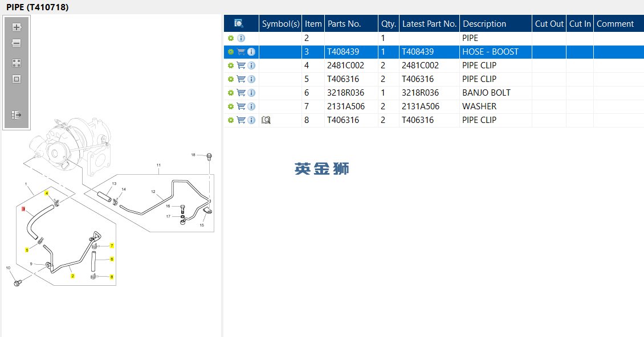Click the HOSE - BOOST description cell
This screenshot has width=644, height=337.
pos(496,52)
